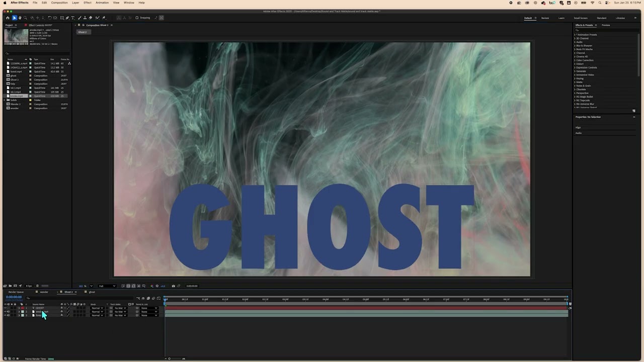Toggle shy switch on GHOST layer
This screenshot has width=644, height=362.
tap(62, 308)
